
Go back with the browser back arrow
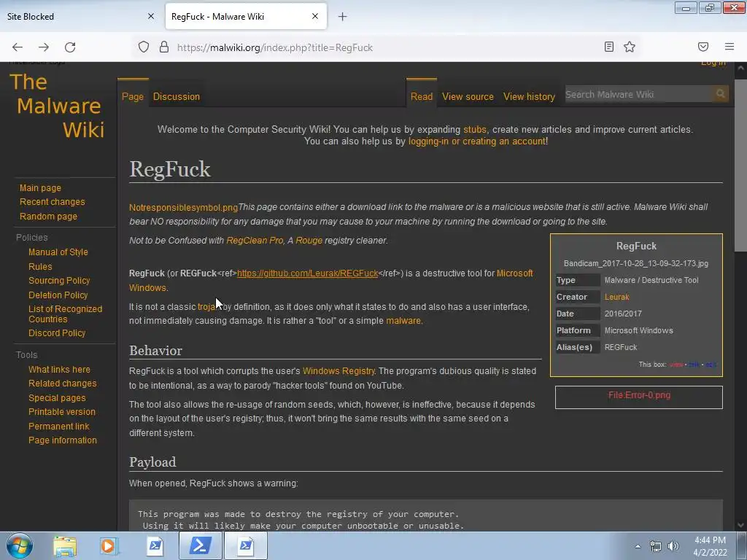click(18, 47)
